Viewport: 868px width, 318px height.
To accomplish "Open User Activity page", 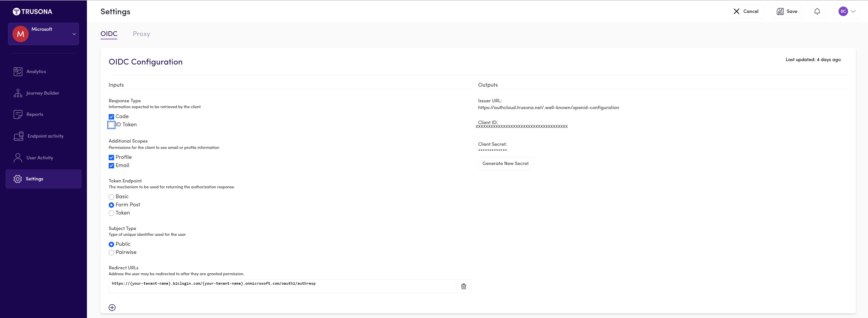I will (x=40, y=158).
